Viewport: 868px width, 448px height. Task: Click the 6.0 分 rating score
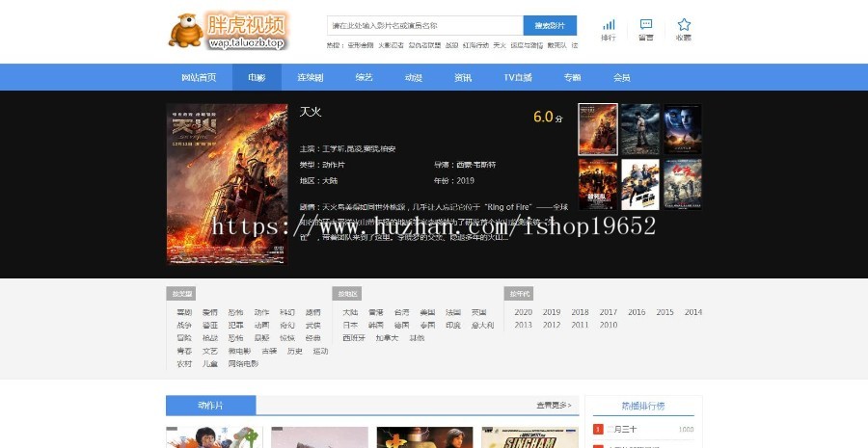[x=548, y=117]
